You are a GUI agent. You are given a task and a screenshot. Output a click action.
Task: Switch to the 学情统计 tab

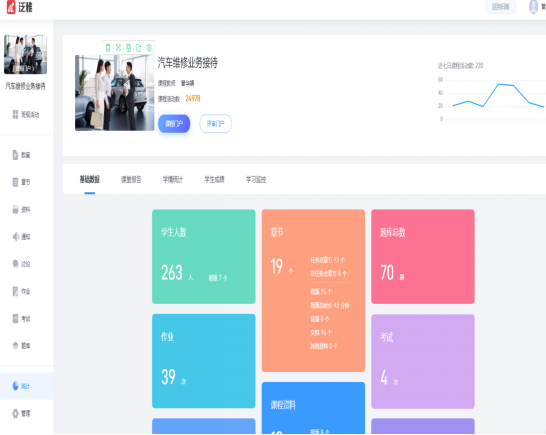click(173, 179)
